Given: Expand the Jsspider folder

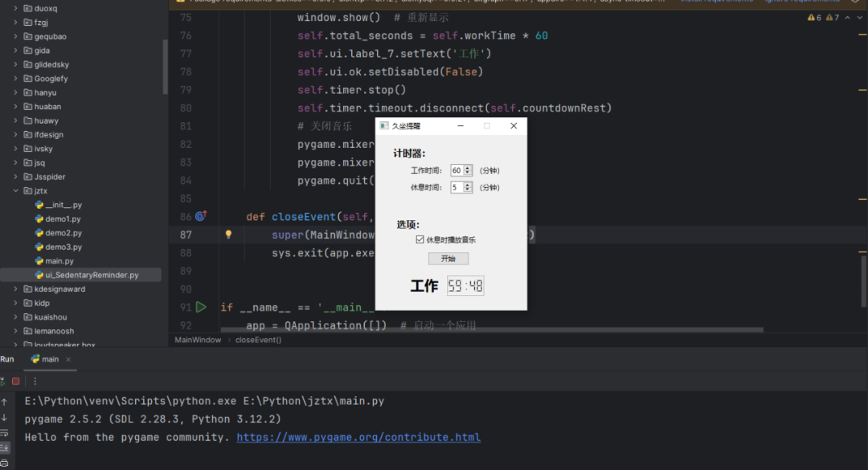Looking at the screenshot, I should pos(15,177).
